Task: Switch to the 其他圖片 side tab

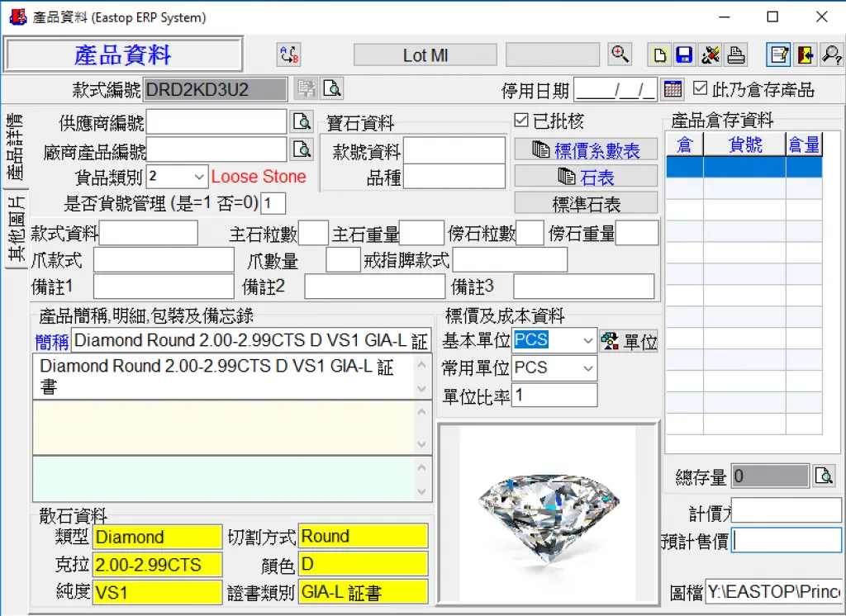Action: tap(14, 231)
